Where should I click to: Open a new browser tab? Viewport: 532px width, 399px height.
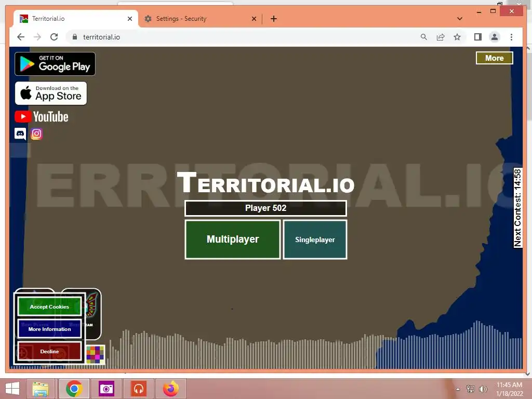(273, 19)
